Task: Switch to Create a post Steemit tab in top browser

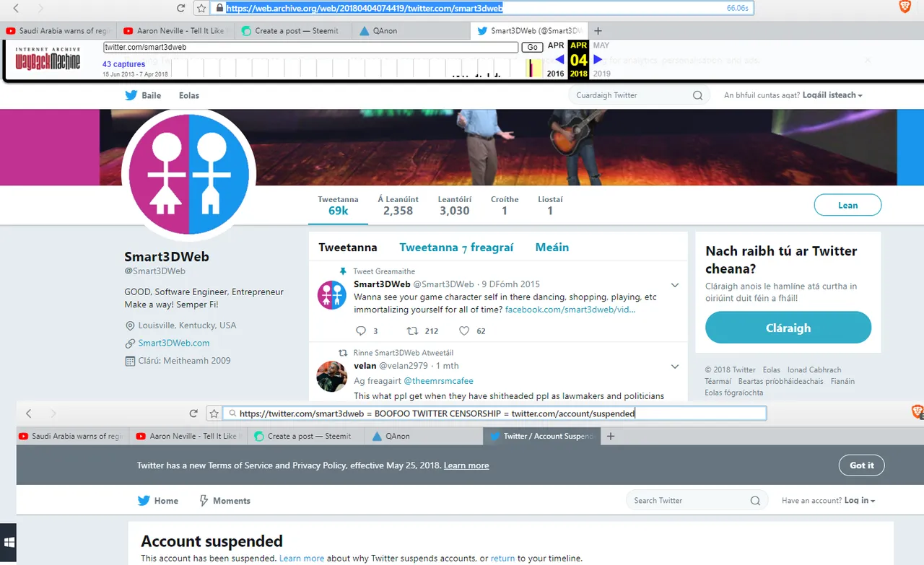Action: pyautogui.click(x=294, y=31)
